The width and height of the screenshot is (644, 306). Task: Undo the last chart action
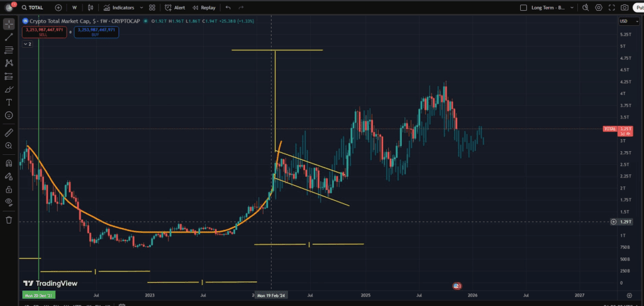(x=228, y=8)
